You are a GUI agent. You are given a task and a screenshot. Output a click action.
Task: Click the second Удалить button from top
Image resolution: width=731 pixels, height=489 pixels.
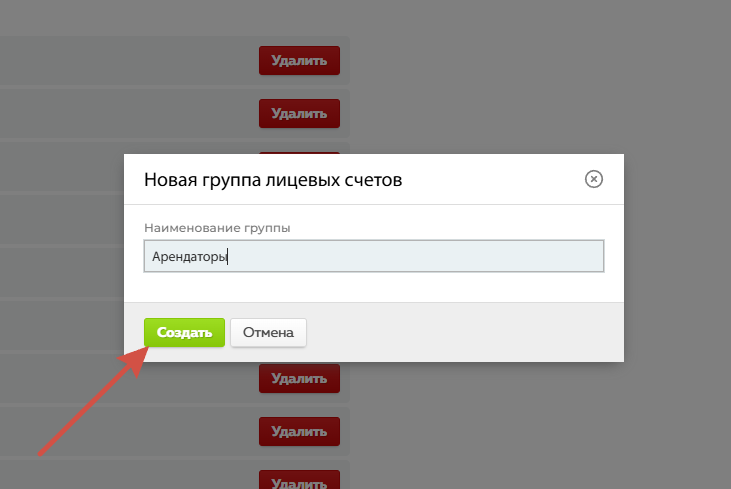coord(299,113)
